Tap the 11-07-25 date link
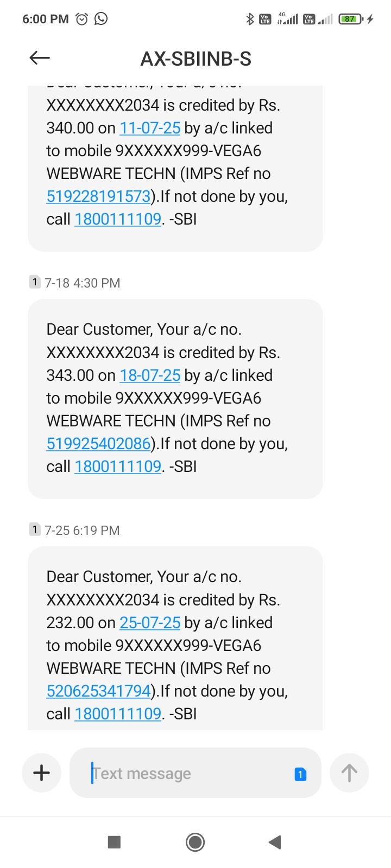 150,128
